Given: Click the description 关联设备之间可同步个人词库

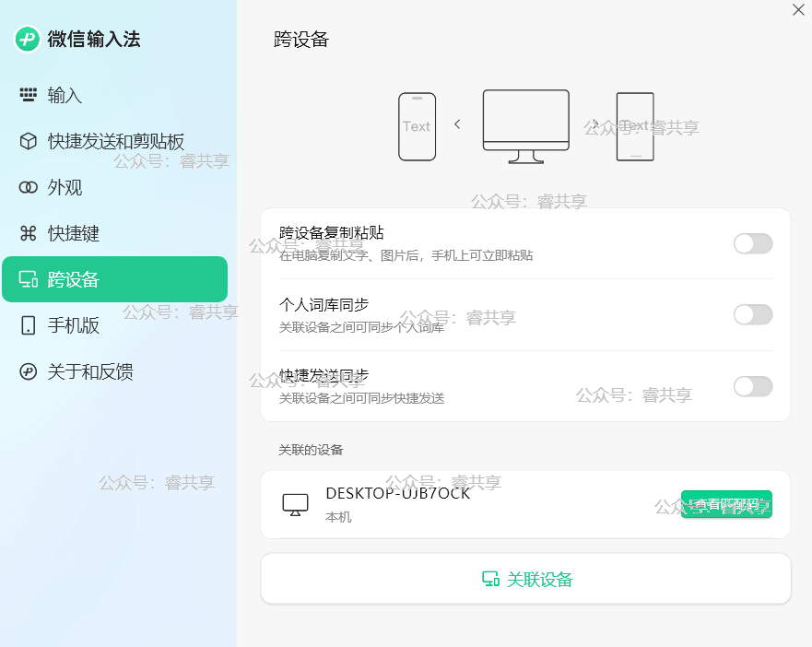Looking at the screenshot, I should tap(361, 327).
